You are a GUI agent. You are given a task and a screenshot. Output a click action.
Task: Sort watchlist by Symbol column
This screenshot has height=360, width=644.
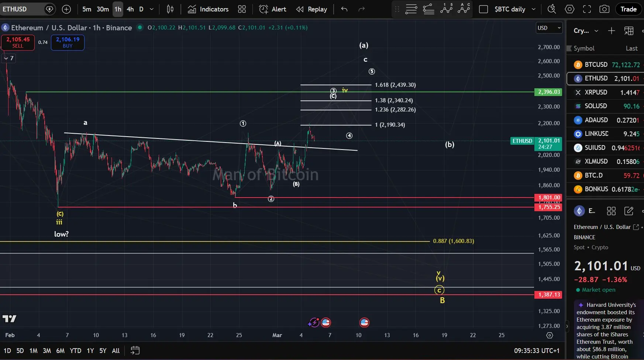(x=584, y=48)
